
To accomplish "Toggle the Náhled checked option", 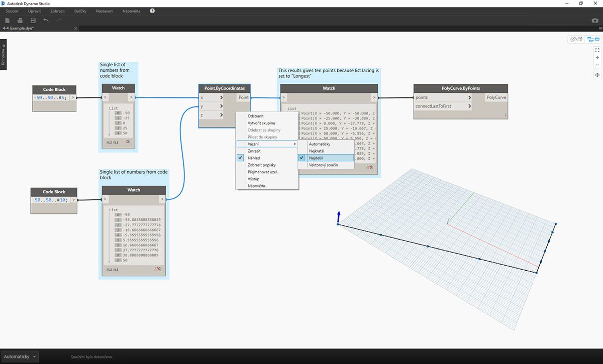I will point(267,158).
